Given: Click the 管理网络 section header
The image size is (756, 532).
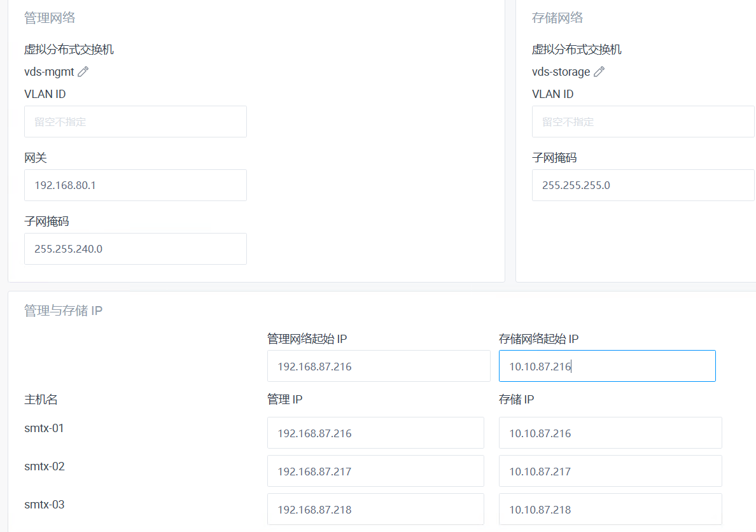Looking at the screenshot, I should click(48, 18).
